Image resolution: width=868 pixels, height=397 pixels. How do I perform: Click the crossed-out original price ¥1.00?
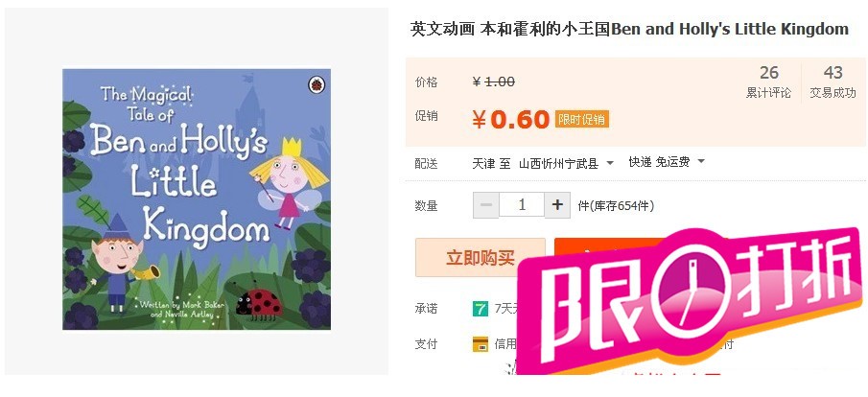coord(493,82)
